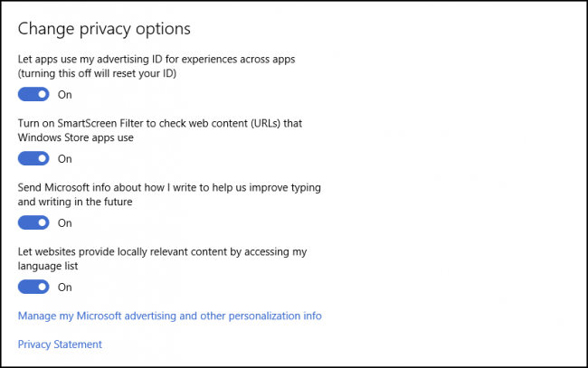Disable the SmartScreen Filter toggle switch
The height and width of the screenshot is (368, 588).
[x=33, y=158]
